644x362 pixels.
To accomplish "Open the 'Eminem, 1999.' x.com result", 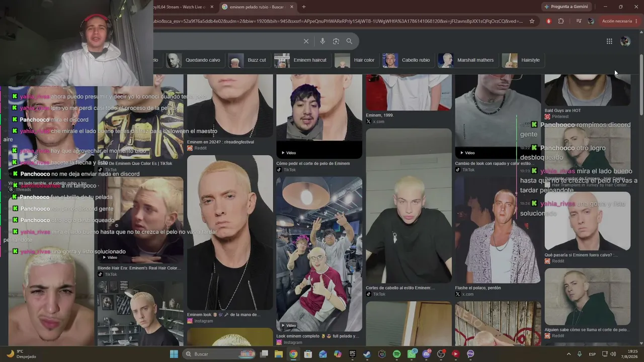I will click(380, 115).
